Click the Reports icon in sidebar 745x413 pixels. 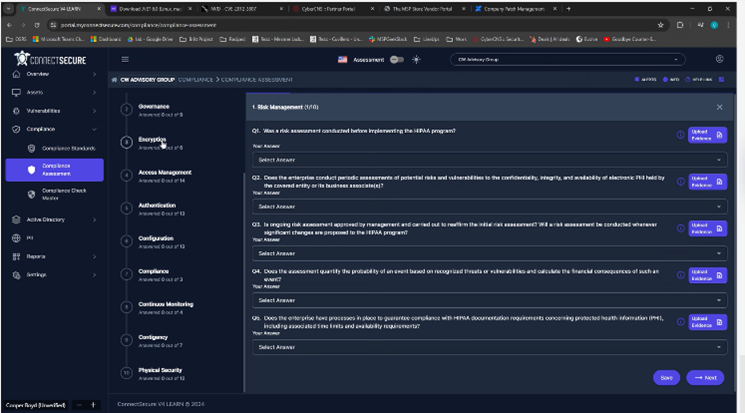pyautogui.click(x=16, y=257)
